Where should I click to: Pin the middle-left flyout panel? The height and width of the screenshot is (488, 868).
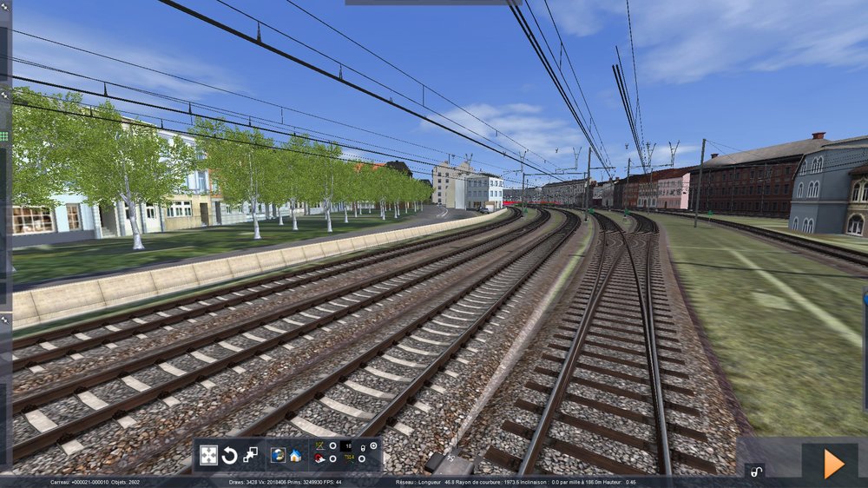coord(4,96)
